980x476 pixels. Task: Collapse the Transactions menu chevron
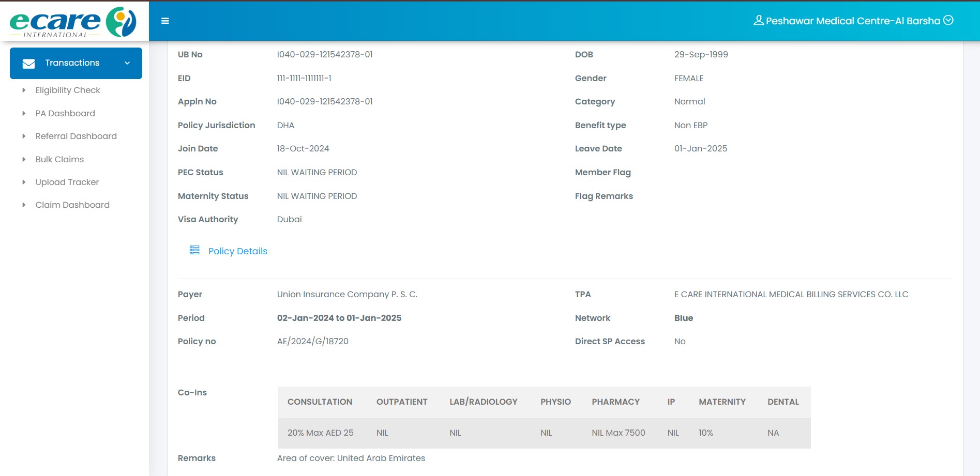click(127, 63)
